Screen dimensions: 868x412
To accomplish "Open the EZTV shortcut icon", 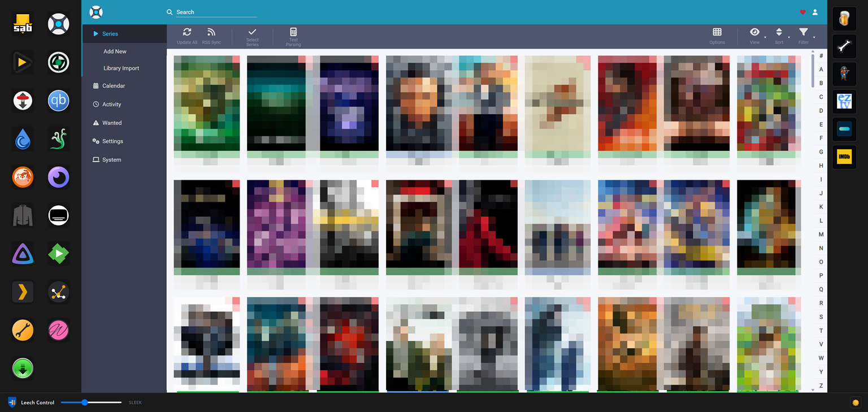I will coord(844,101).
